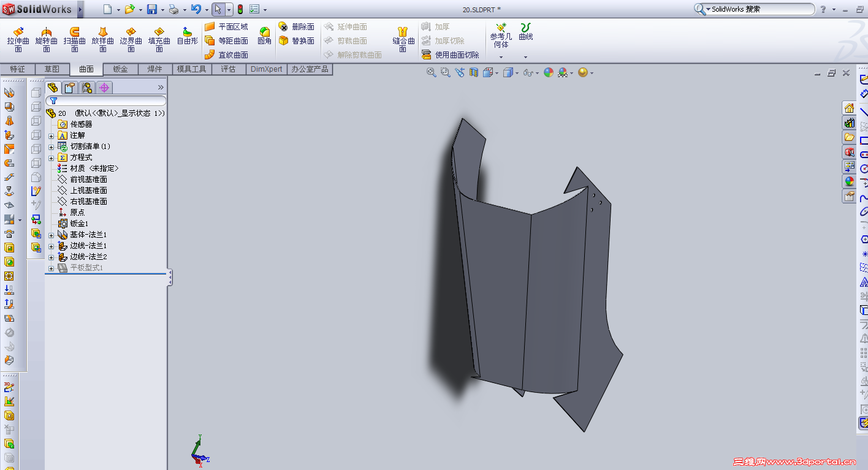Toggle the Section View icon
868x470 pixels.
(474, 72)
